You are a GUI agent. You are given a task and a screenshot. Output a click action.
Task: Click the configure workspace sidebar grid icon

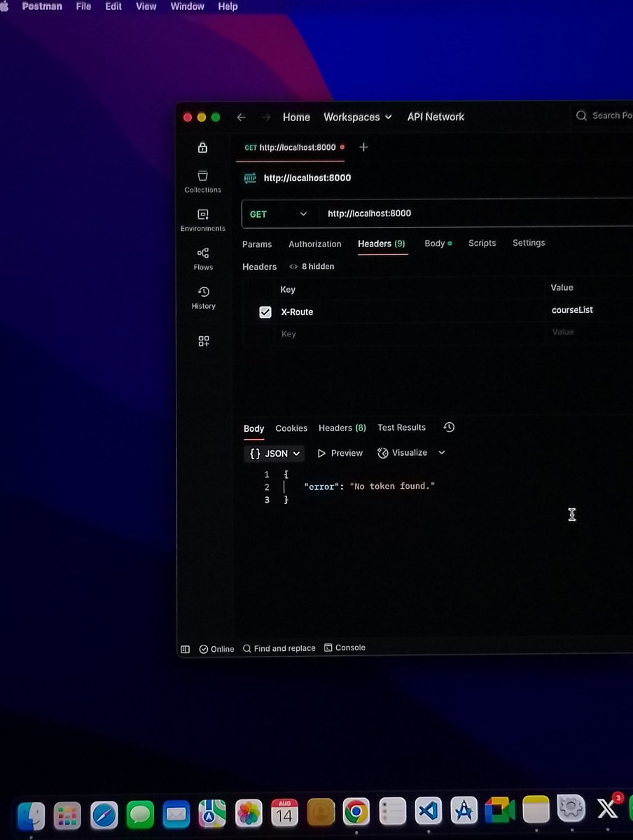(x=203, y=341)
